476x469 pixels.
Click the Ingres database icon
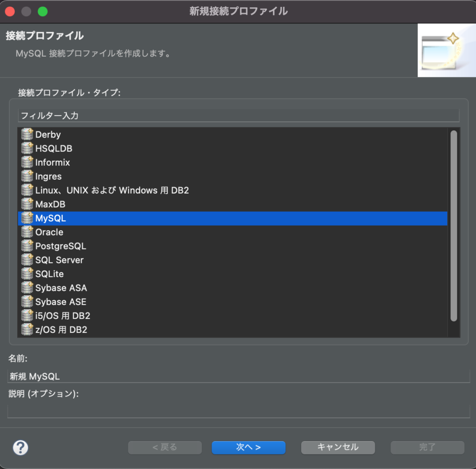[27, 176]
